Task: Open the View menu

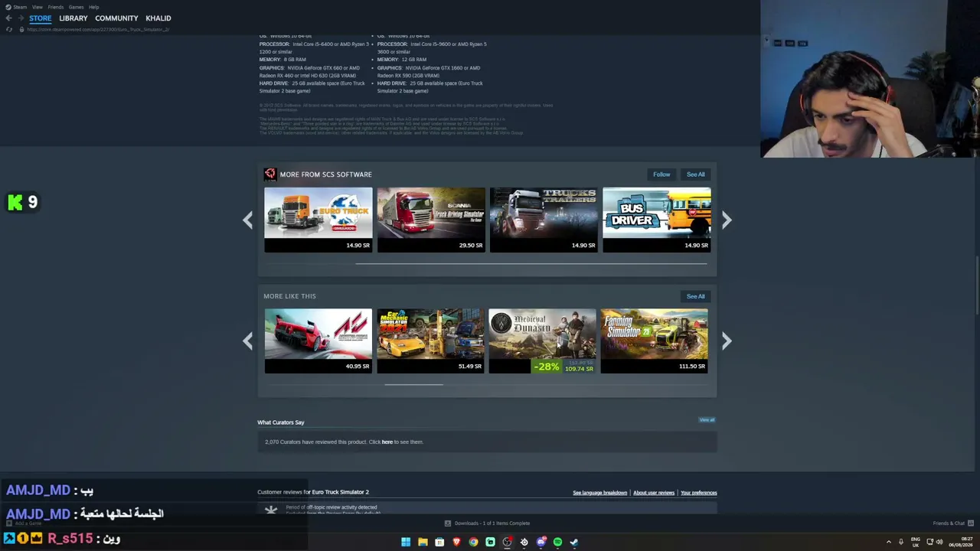Action: click(x=37, y=7)
